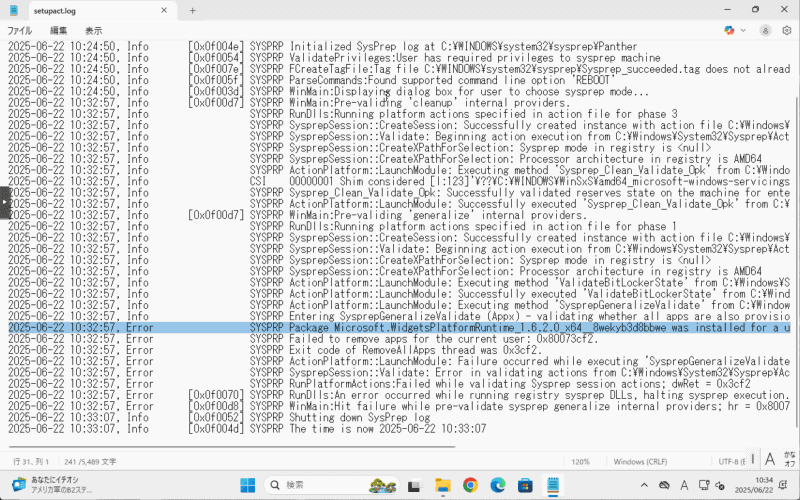Click the horizontal scrollbar thumb

point(232,447)
